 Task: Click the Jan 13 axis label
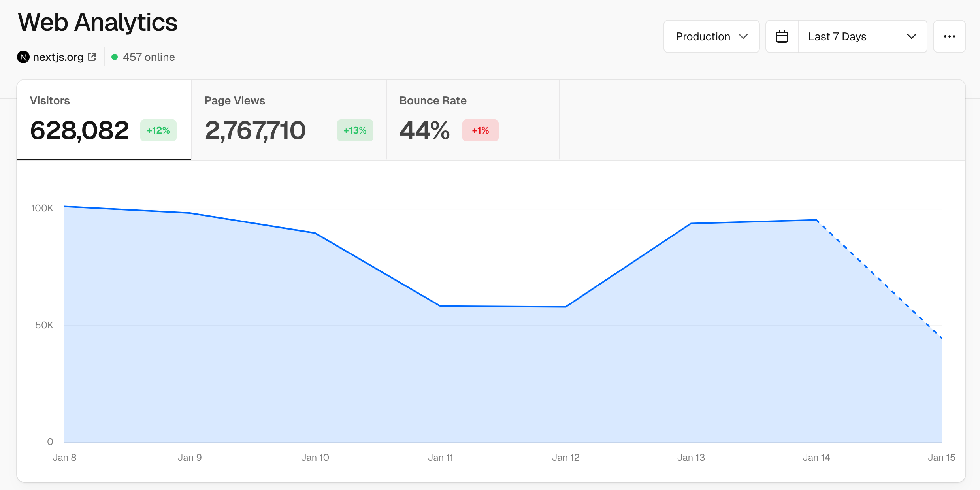691,458
